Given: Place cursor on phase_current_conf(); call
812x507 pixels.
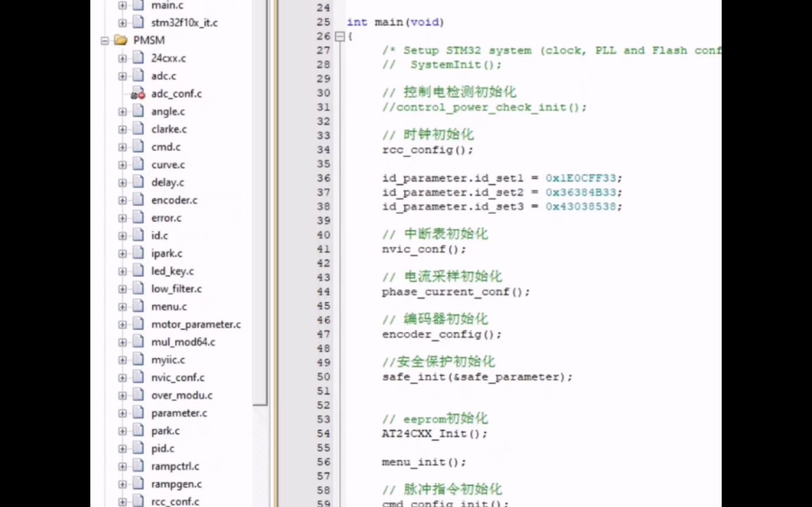Looking at the screenshot, I should (x=456, y=292).
